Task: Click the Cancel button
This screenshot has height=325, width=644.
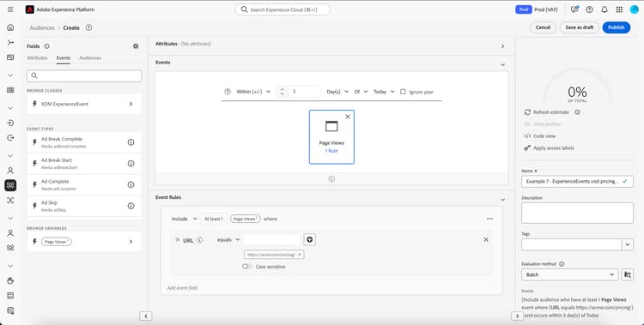Action: [x=543, y=27]
